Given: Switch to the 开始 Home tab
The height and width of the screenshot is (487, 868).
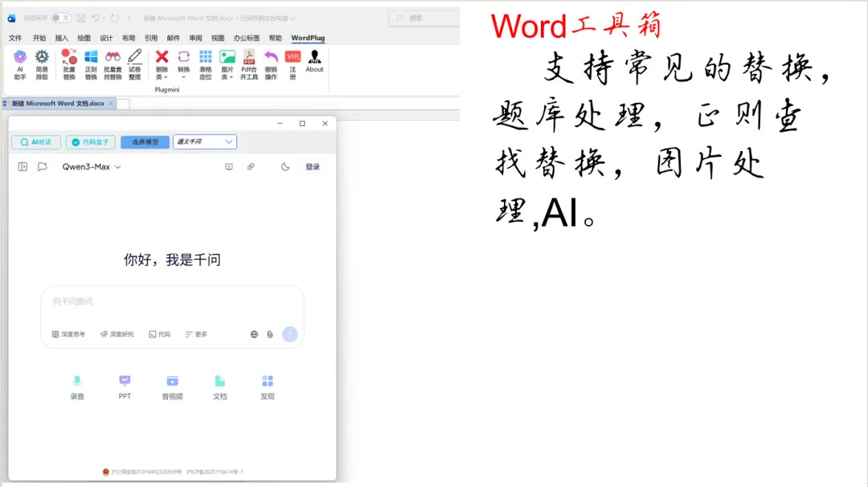Looking at the screenshot, I should (39, 39).
